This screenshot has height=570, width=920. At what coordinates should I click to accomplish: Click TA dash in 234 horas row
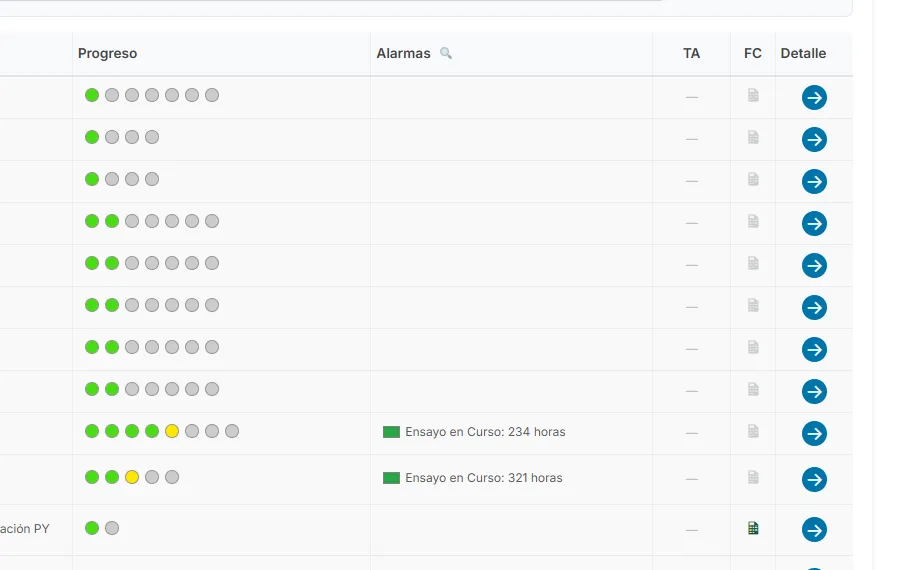pyautogui.click(x=692, y=433)
